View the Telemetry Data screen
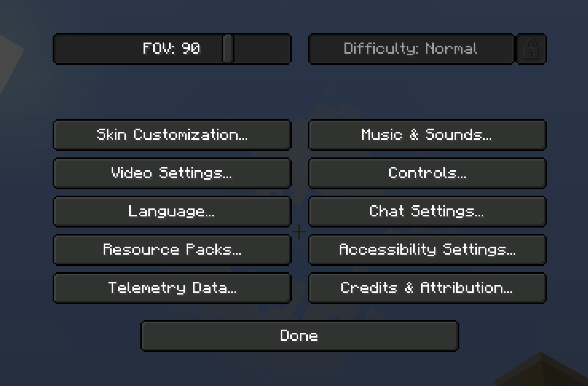588x386 pixels. click(x=172, y=288)
